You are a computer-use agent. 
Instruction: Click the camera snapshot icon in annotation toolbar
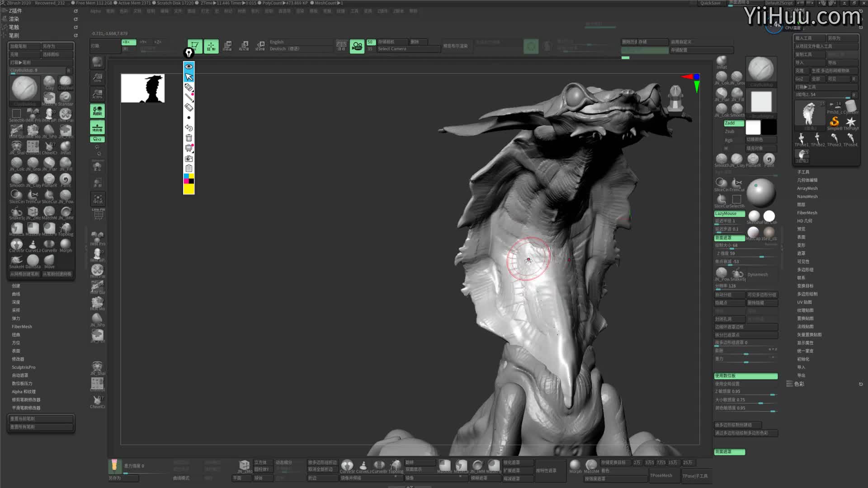(189, 159)
